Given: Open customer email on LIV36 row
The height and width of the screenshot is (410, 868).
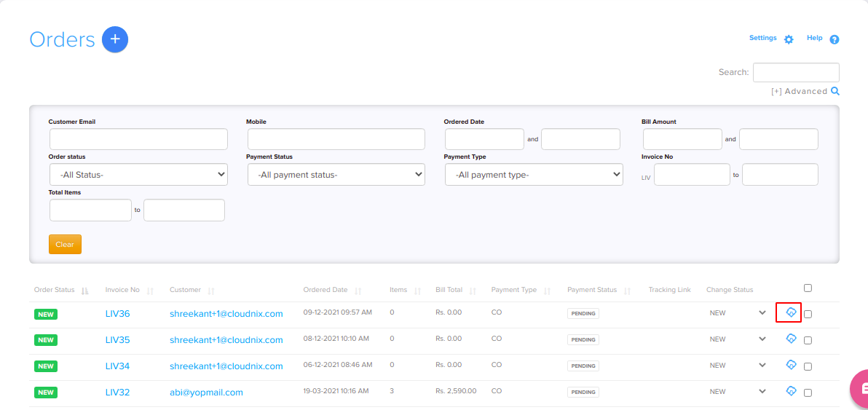Looking at the screenshot, I should point(226,314).
